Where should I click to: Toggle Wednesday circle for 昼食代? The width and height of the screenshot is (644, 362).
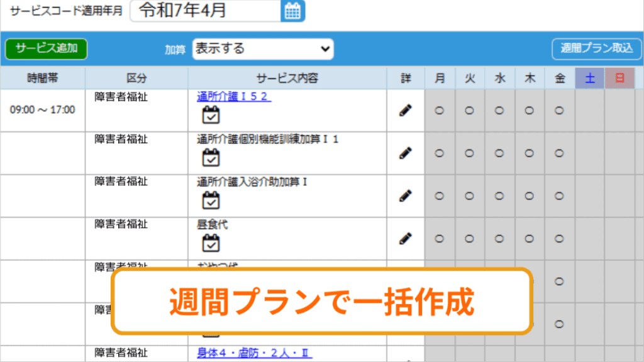[x=499, y=238]
